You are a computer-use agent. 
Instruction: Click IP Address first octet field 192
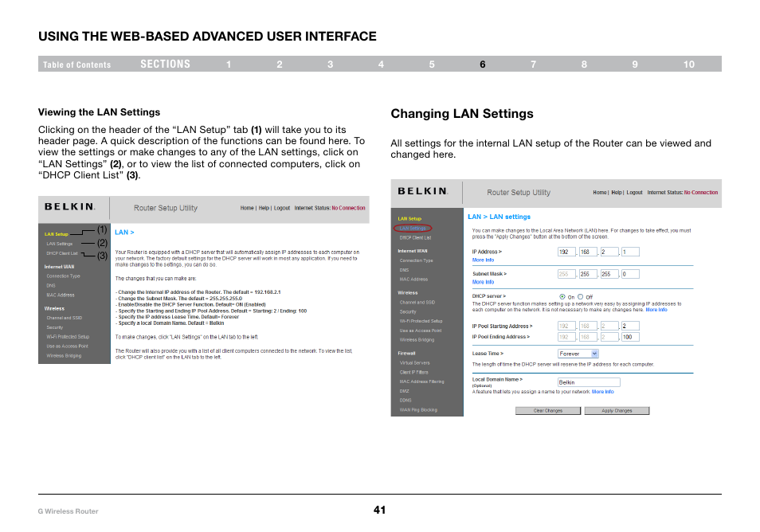pos(566,252)
